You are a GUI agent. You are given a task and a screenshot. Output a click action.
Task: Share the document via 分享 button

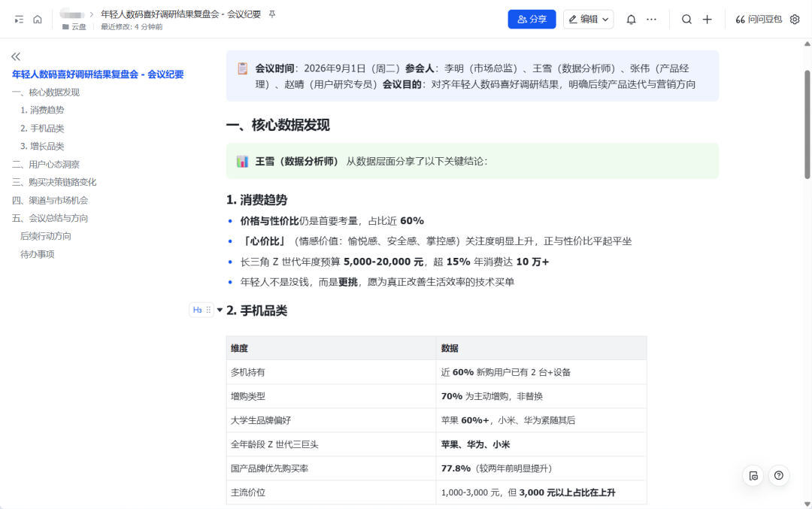(x=532, y=19)
